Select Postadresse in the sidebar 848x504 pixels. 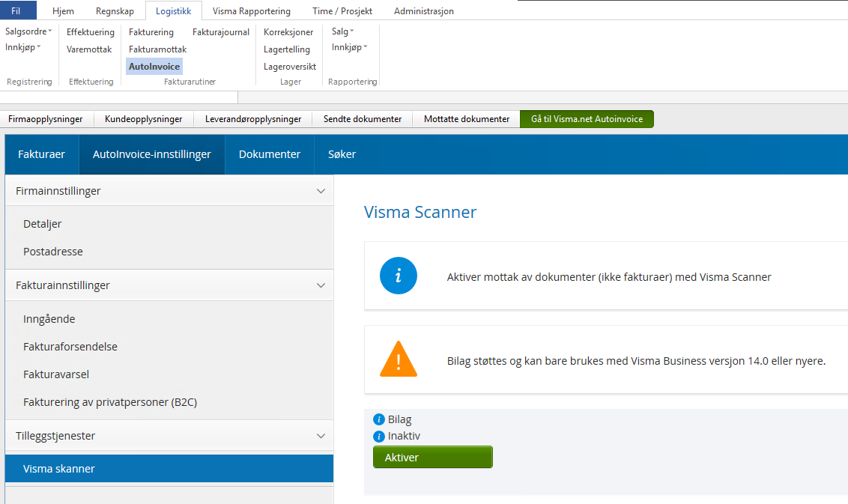(53, 252)
